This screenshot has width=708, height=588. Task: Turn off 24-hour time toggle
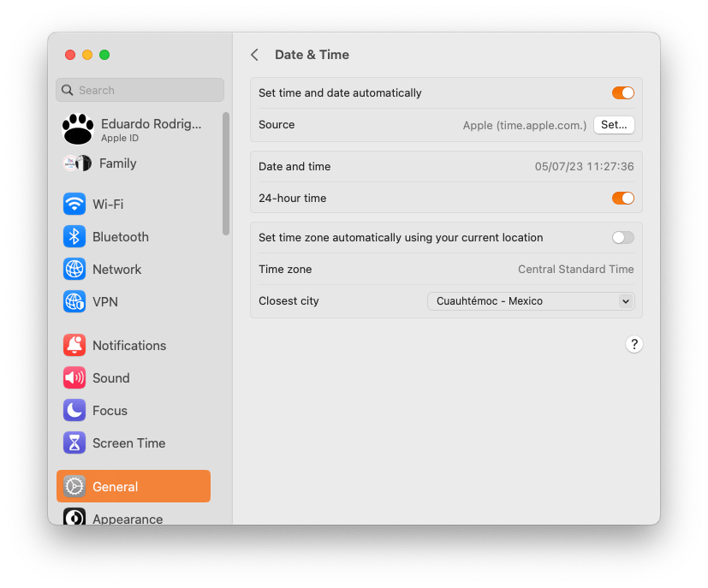(x=622, y=199)
